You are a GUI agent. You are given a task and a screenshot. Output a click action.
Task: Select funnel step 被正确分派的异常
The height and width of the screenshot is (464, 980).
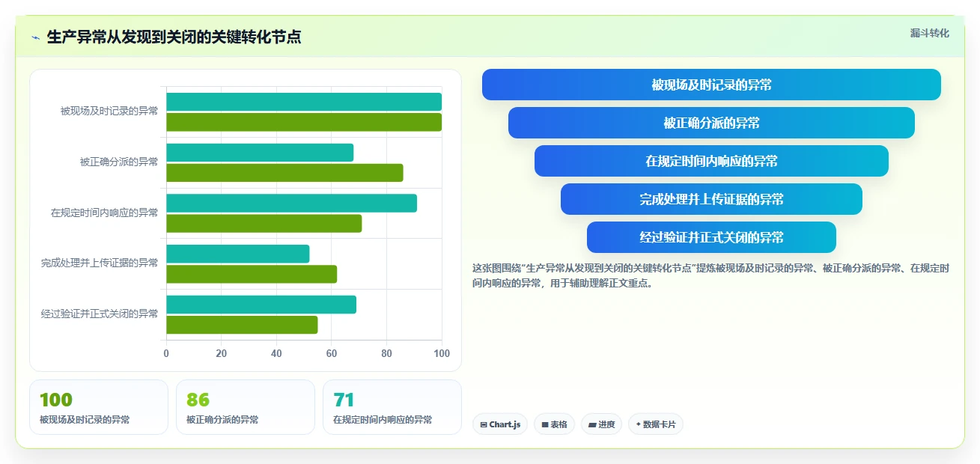click(711, 123)
